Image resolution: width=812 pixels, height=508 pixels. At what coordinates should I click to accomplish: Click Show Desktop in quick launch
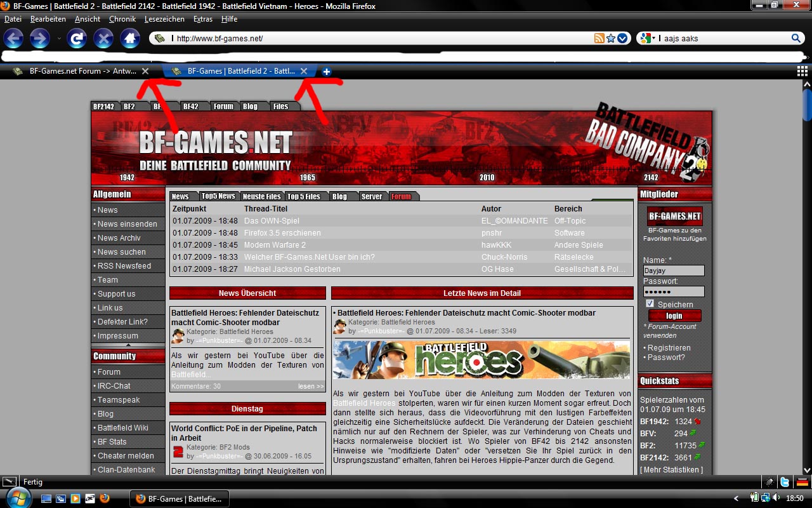click(46, 498)
